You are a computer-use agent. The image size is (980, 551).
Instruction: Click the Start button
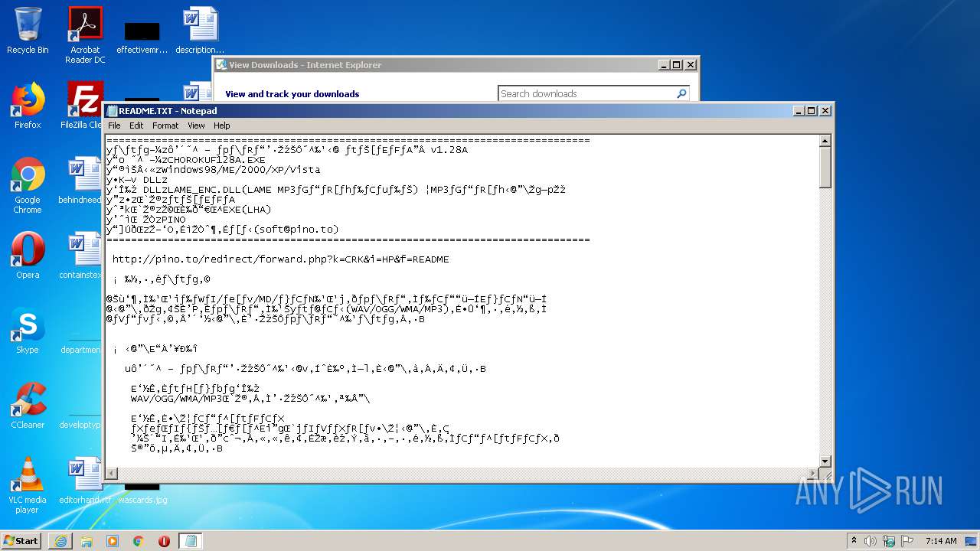click(x=21, y=540)
